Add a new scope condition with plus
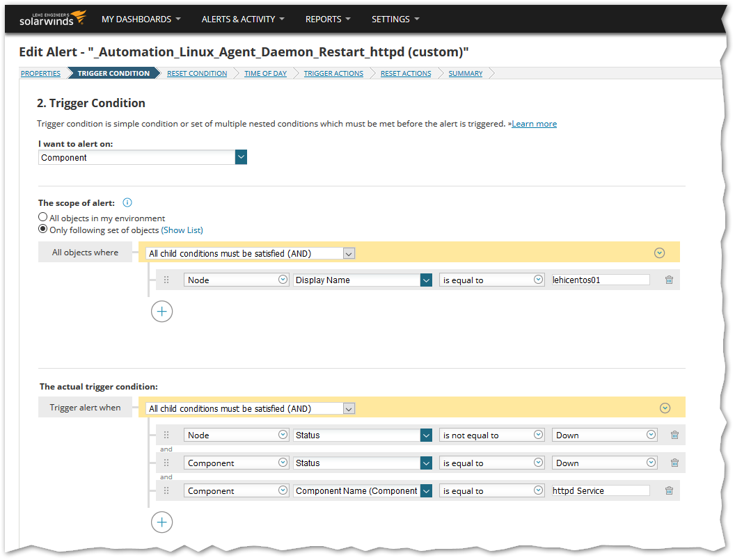Image resolution: width=735 pixels, height=560 pixels. (x=161, y=311)
